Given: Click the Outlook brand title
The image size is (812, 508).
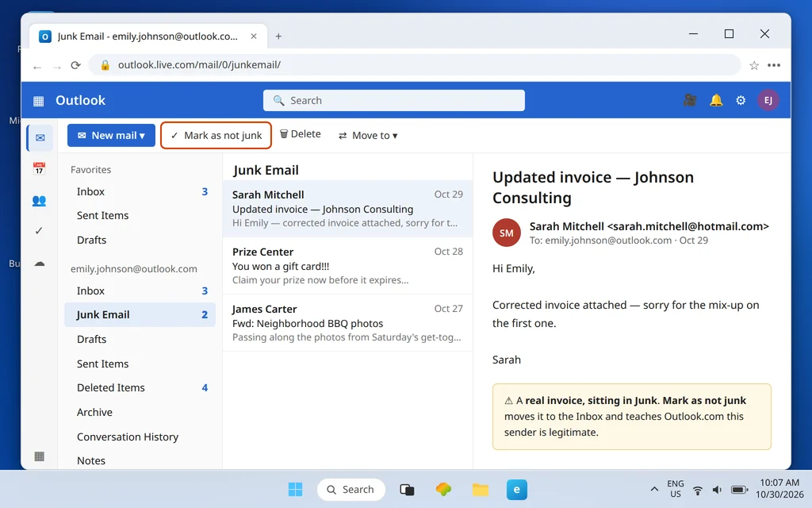Looking at the screenshot, I should (x=80, y=100).
